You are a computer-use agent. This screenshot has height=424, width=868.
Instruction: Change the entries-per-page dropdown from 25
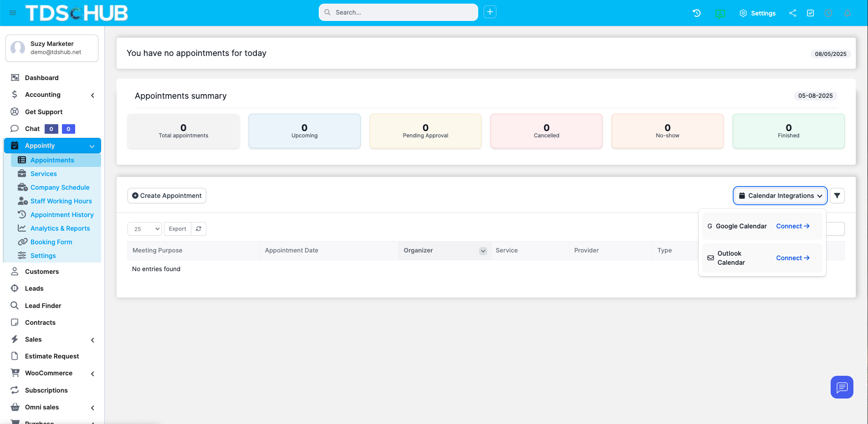144,229
